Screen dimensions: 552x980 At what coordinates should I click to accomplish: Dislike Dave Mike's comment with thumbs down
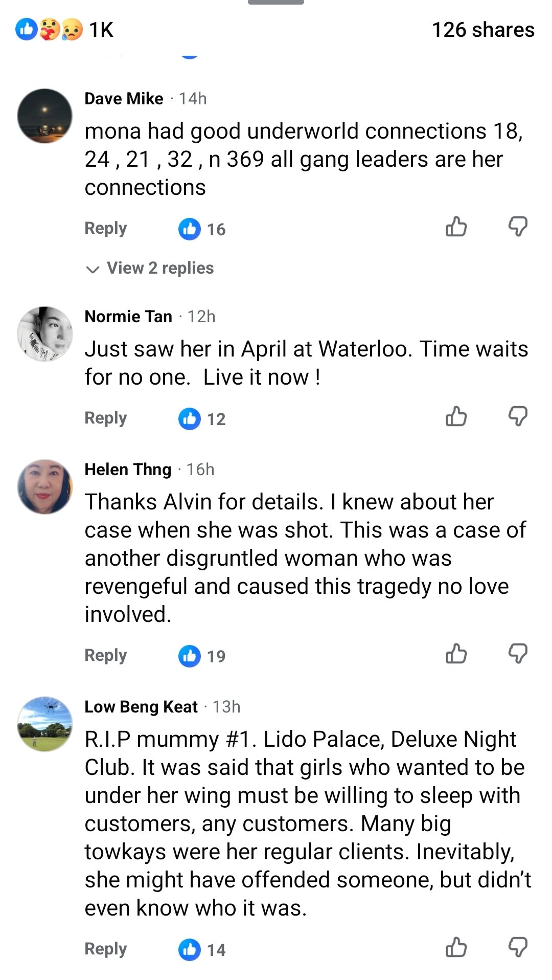point(518,227)
